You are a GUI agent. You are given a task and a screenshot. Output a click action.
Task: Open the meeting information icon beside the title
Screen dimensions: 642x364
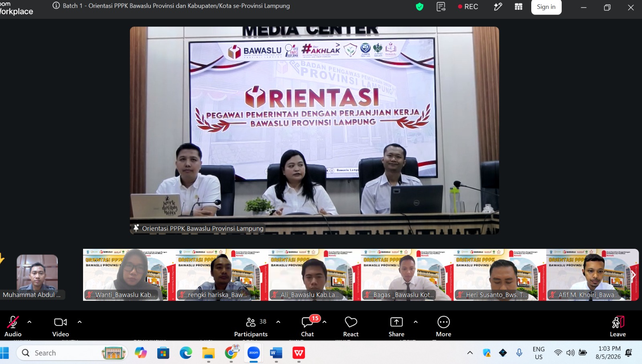56,6
